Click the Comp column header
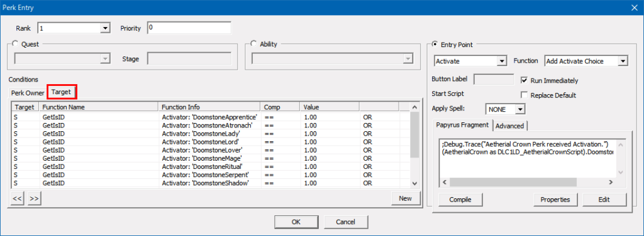The width and height of the screenshot is (644, 236). tap(280, 107)
